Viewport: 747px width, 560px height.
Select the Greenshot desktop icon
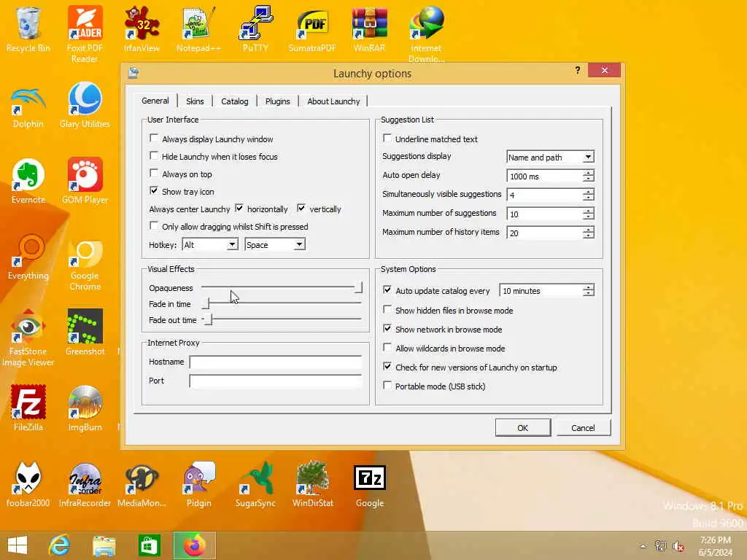click(85, 332)
